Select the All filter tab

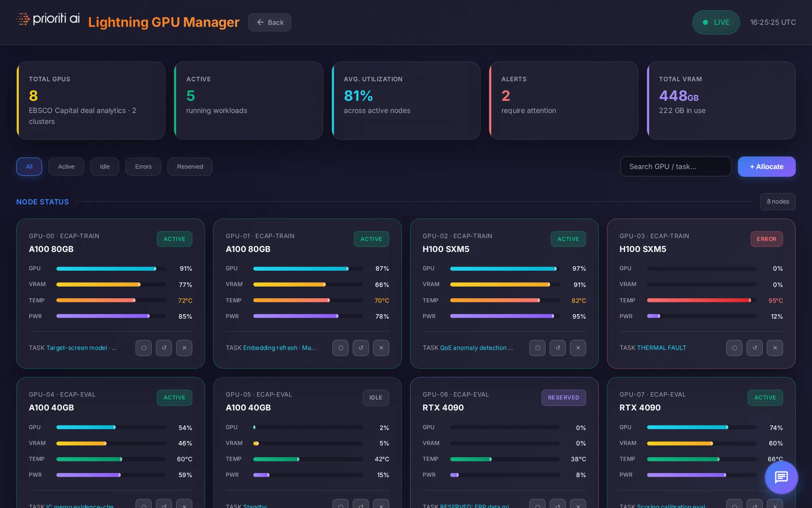29,167
